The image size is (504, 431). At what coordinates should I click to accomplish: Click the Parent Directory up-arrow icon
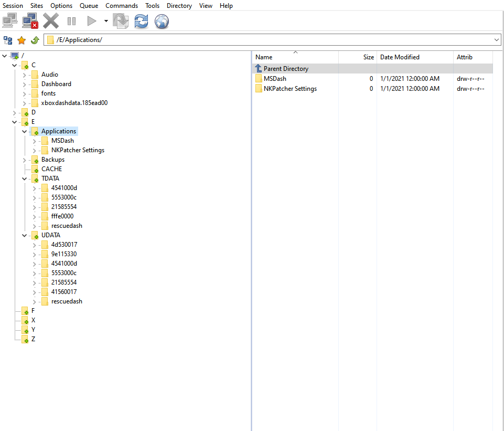(x=259, y=68)
